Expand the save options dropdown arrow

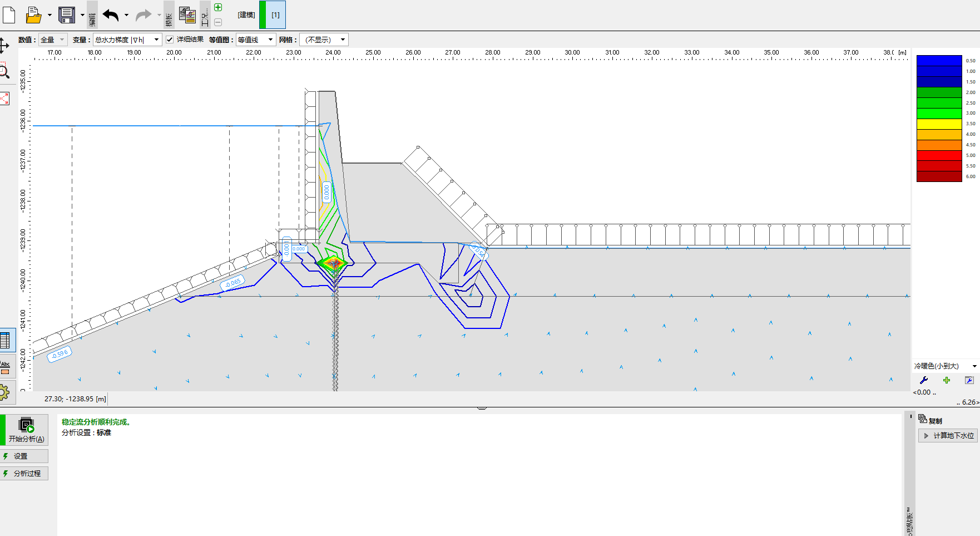pyautogui.click(x=82, y=15)
